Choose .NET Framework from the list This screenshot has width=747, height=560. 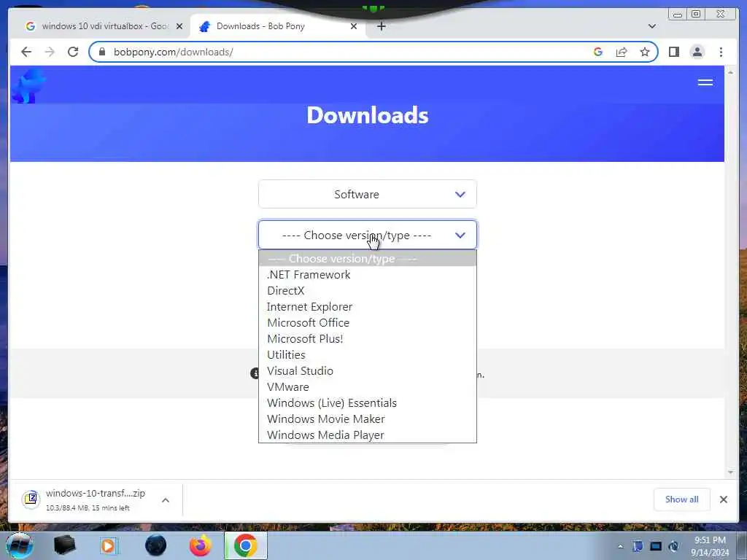368,275
